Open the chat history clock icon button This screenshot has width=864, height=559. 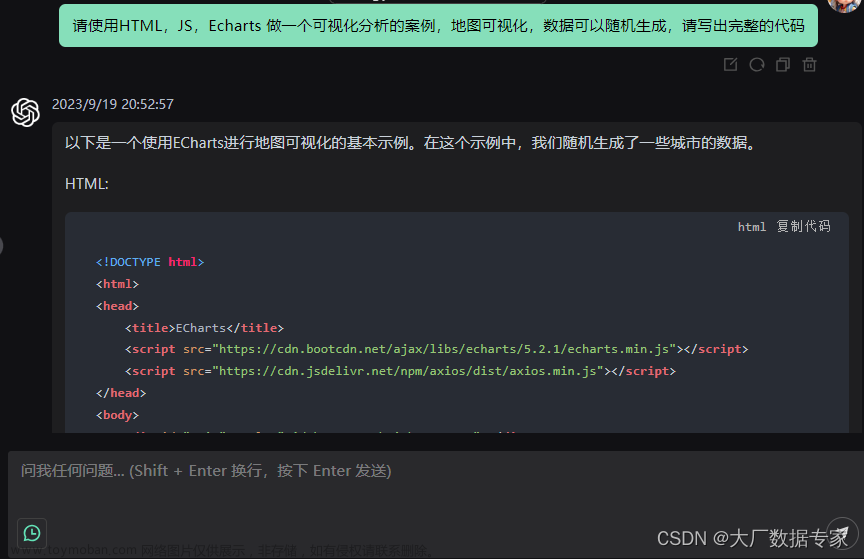pos(32,533)
